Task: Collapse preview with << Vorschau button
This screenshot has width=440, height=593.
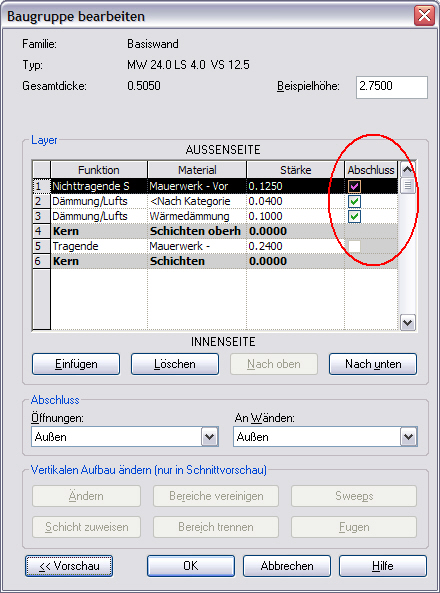Action: (x=69, y=566)
